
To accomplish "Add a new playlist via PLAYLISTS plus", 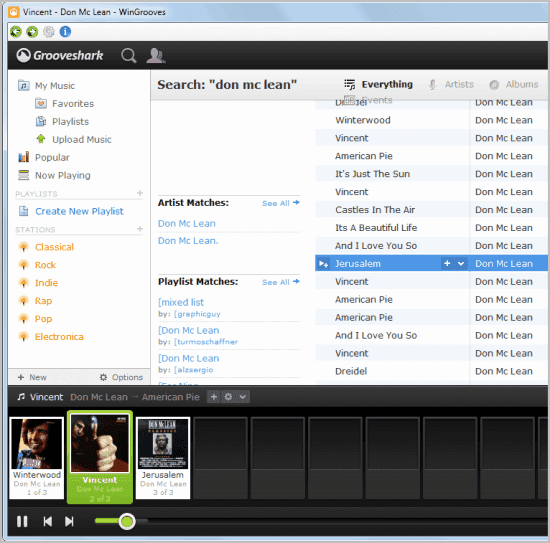I will pos(140,193).
